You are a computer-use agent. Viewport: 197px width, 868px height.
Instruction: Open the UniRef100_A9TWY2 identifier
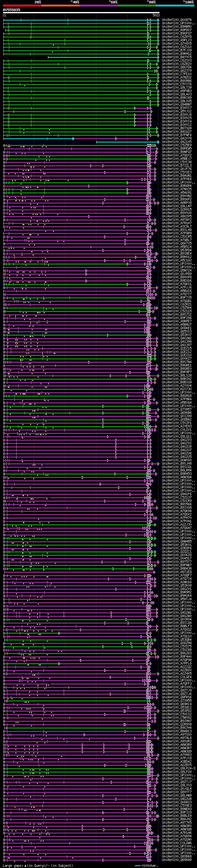[177, 220]
